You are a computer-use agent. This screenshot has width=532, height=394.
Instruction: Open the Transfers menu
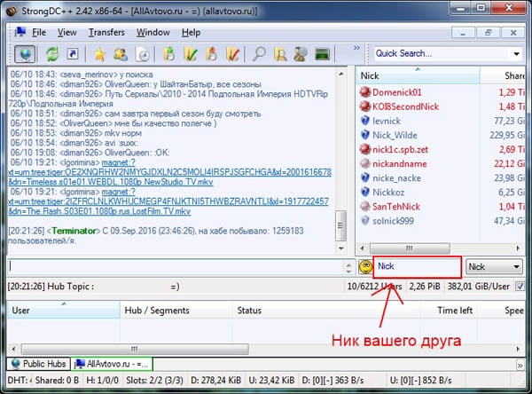(106, 33)
